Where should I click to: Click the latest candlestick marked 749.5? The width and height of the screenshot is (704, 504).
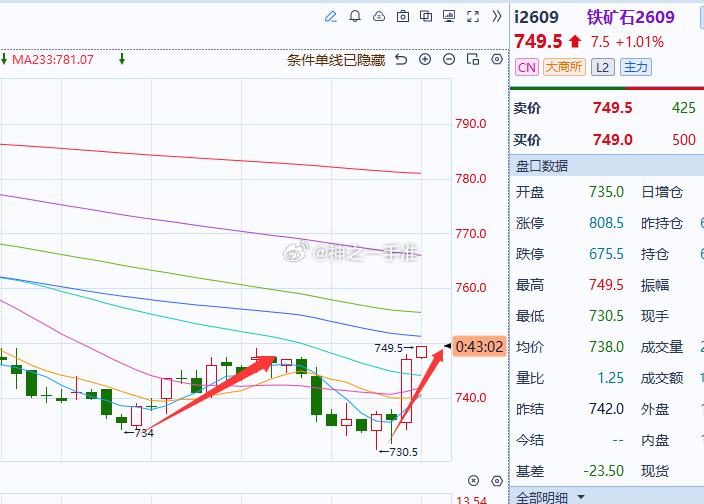421,352
